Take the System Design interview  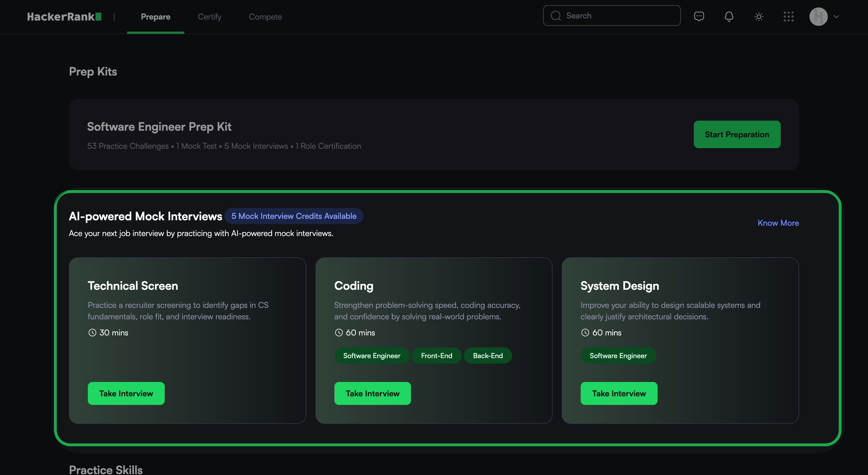point(619,393)
